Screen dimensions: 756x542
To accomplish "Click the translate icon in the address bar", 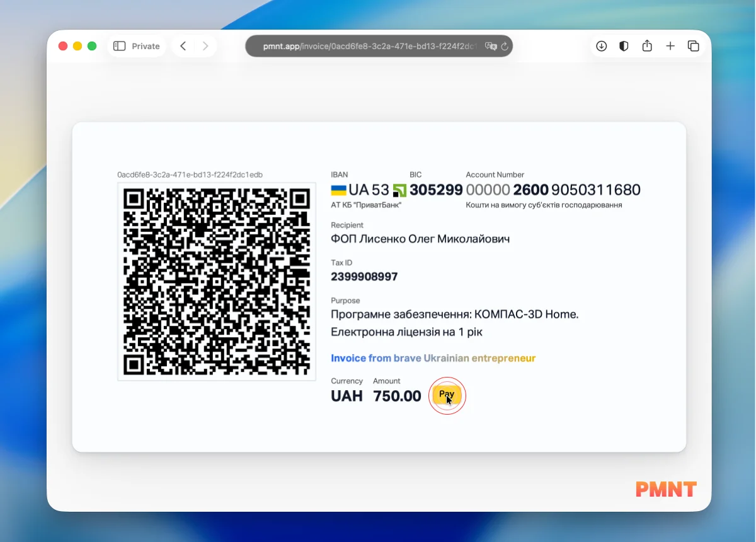I will coord(490,45).
